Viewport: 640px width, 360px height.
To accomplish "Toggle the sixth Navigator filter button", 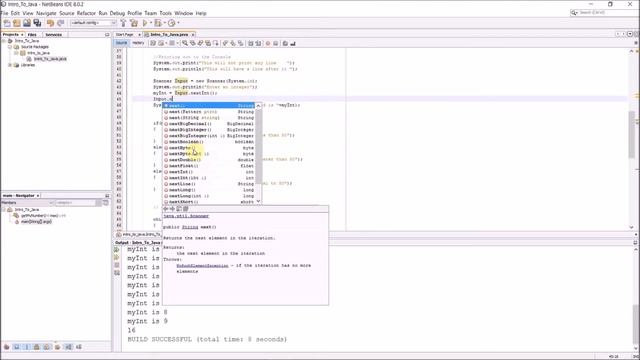I will [x=58, y=347].
